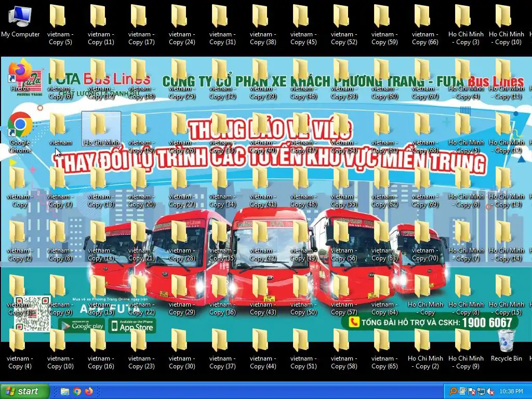Screen dimensions: 532x399
Task: Launch the Google Chrome desktop shortcut
Action: (20, 133)
